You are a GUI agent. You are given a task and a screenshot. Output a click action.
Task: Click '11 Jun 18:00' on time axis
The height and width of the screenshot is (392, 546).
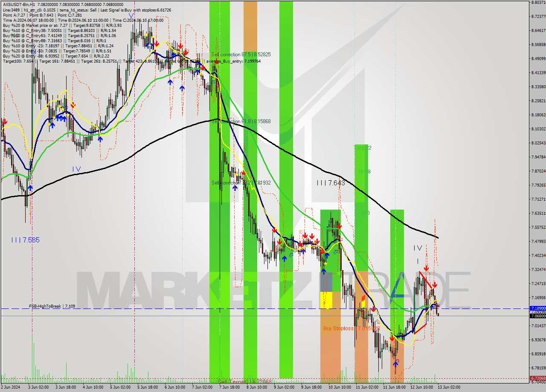click(x=395, y=387)
